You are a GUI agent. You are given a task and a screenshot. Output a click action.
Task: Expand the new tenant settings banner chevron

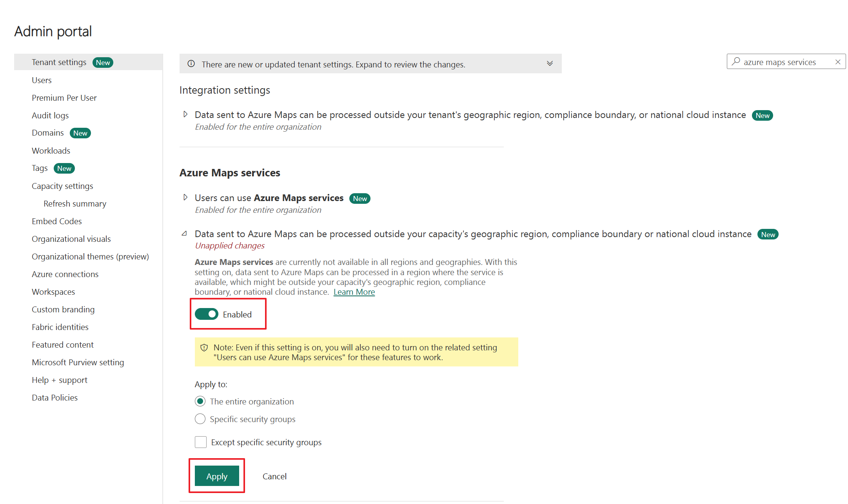[x=550, y=63]
